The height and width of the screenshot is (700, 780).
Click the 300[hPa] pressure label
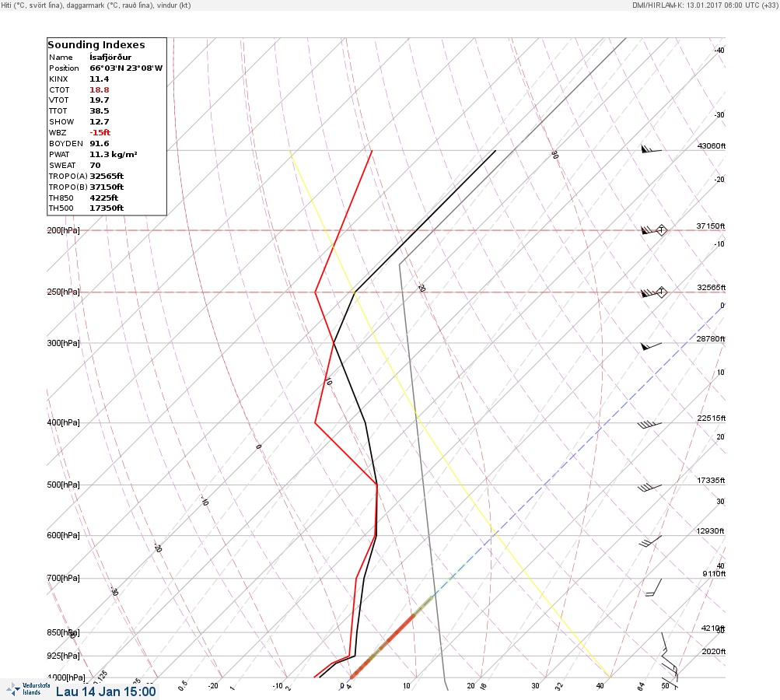click(63, 343)
